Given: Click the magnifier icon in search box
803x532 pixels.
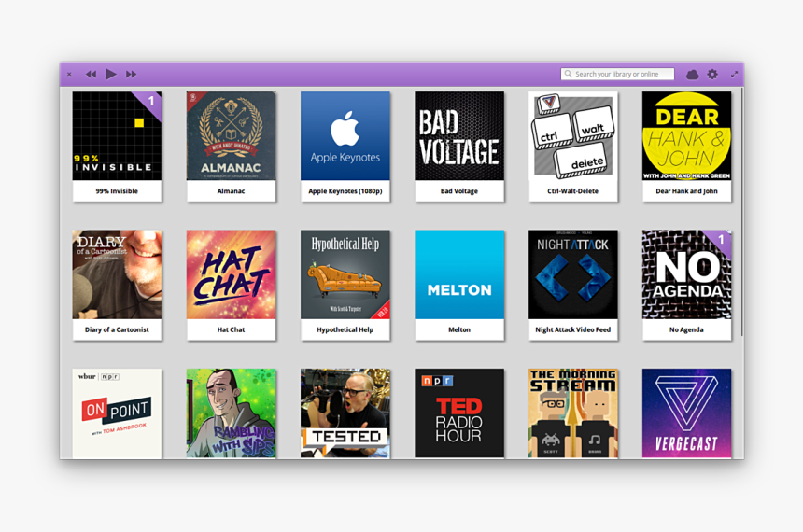Looking at the screenshot, I should click(568, 75).
